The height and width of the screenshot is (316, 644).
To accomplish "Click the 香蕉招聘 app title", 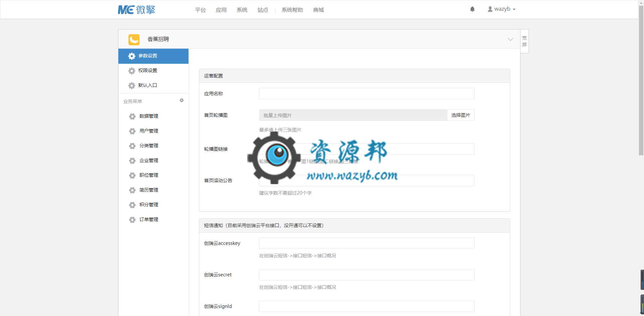I will click(x=158, y=39).
